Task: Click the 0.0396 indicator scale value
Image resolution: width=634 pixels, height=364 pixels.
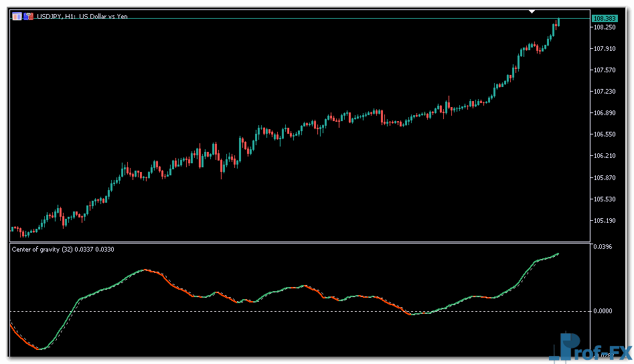Action: pyautogui.click(x=603, y=247)
